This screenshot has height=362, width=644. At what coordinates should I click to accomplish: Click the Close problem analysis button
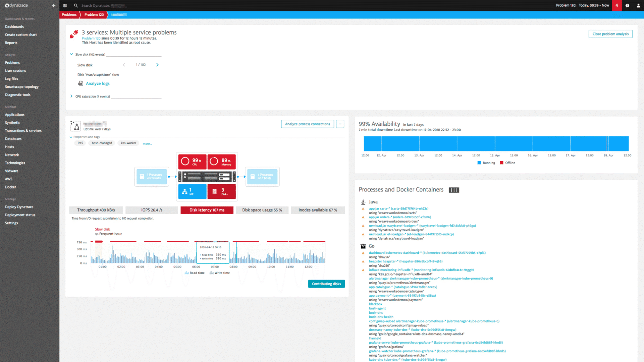click(610, 34)
